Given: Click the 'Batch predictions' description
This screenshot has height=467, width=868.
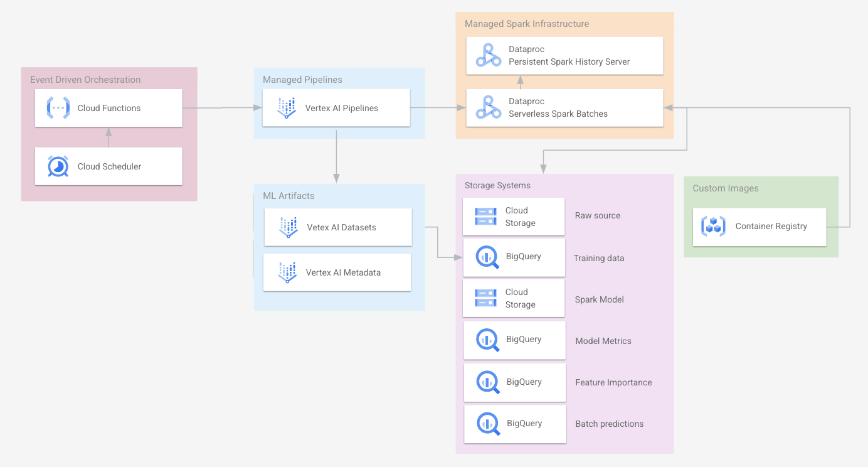Looking at the screenshot, I should coord(610,424).
